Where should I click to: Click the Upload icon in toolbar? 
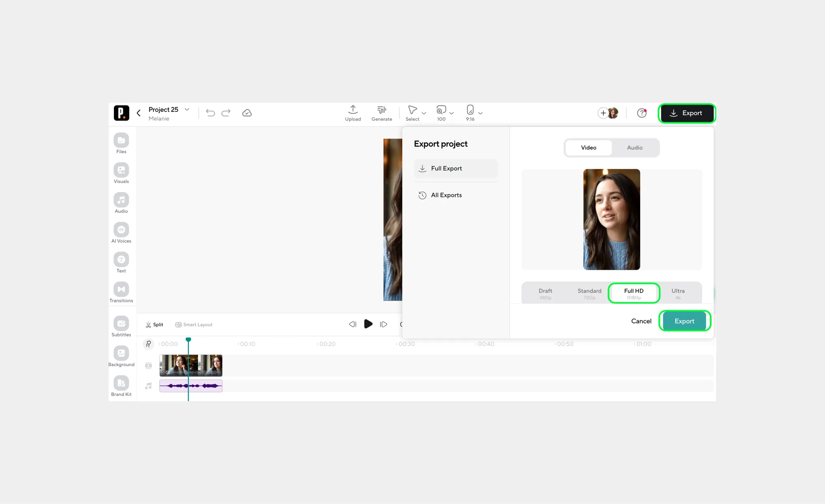[x=353, y=110]
